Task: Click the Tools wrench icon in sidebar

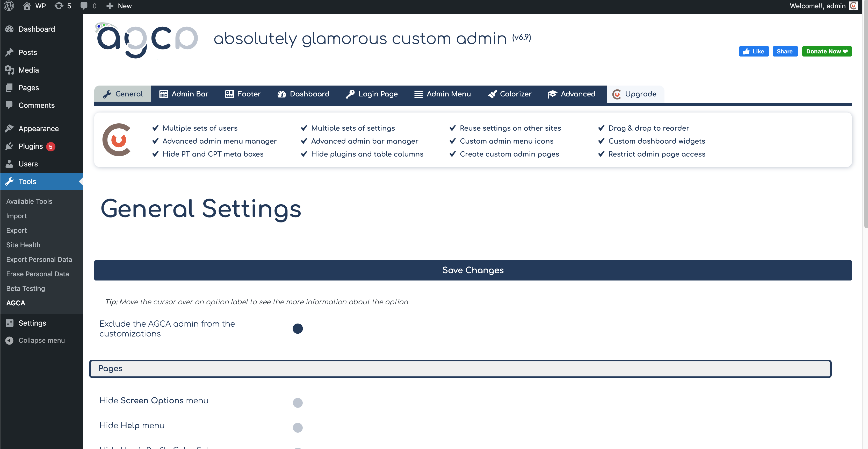Action: (9, 181)
